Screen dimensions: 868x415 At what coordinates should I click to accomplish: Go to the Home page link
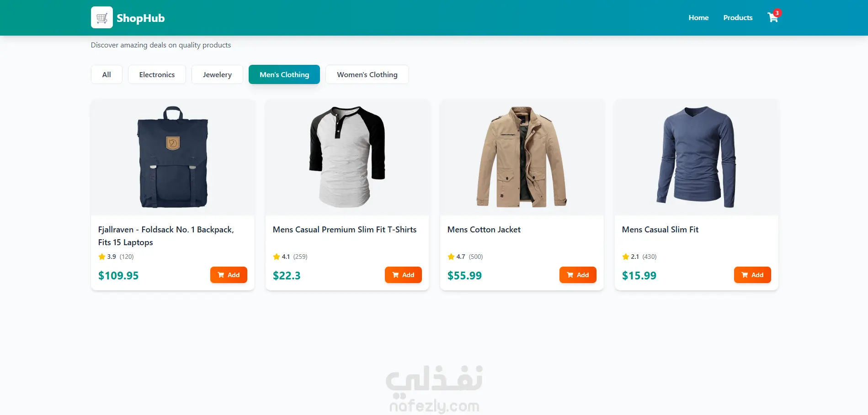tap(698, 17)
